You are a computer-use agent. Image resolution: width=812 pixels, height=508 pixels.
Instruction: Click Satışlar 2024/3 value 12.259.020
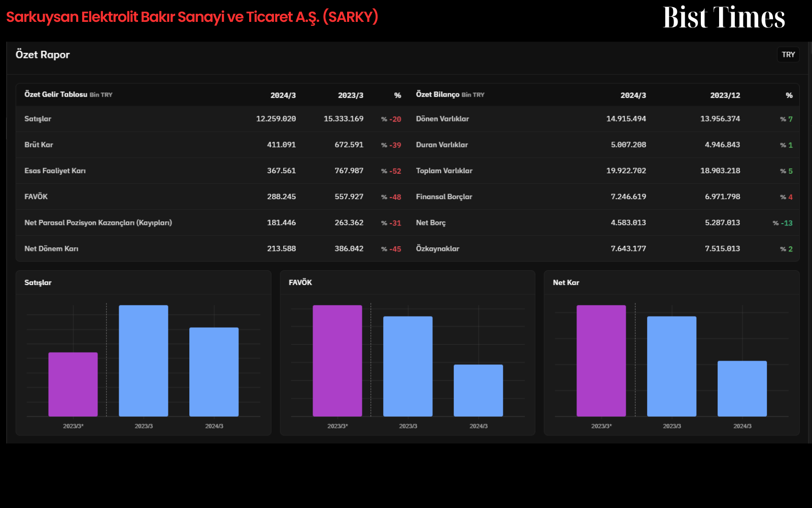[276, 119]
